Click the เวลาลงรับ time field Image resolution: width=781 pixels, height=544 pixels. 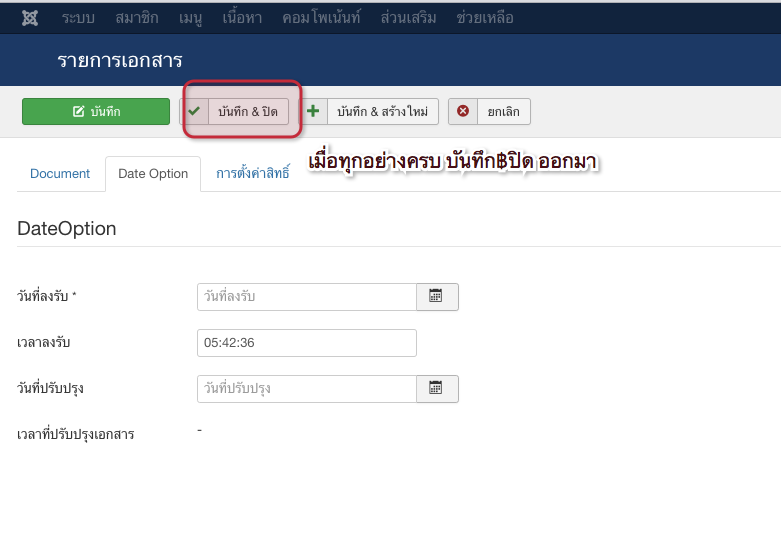click(306, 343)
